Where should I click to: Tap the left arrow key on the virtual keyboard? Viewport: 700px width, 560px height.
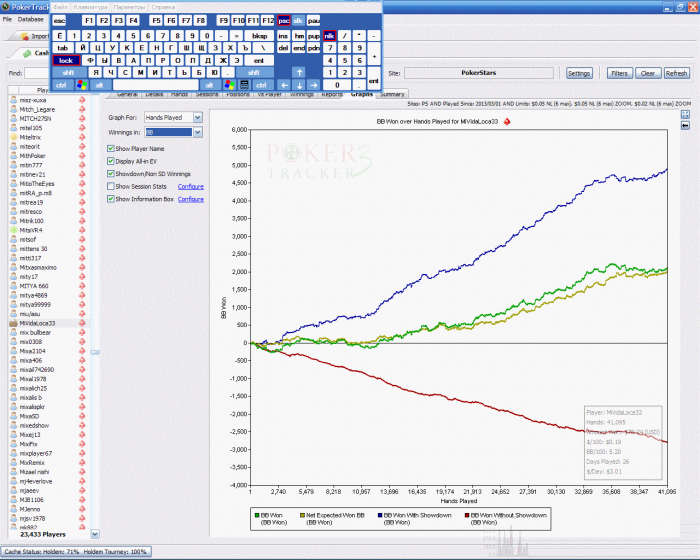point(284,85)
